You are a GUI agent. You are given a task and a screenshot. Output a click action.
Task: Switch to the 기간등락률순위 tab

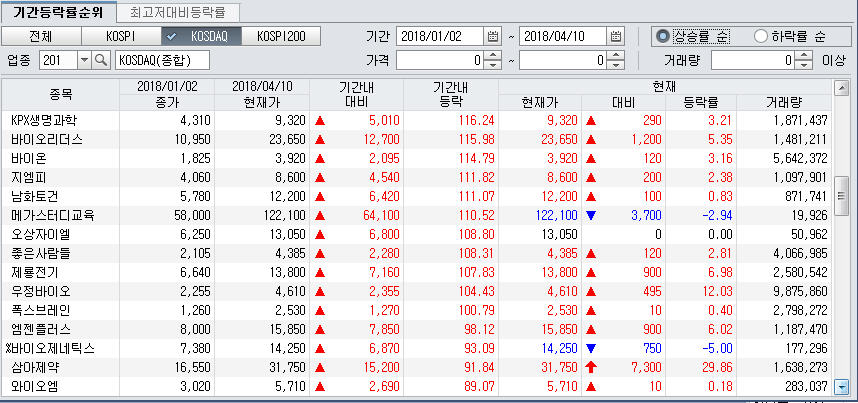58,11
